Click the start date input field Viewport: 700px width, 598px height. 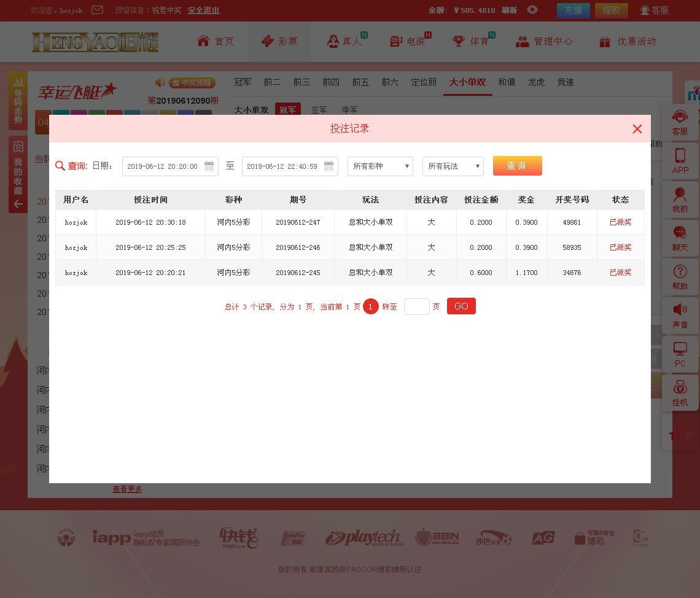coord(163,166)
